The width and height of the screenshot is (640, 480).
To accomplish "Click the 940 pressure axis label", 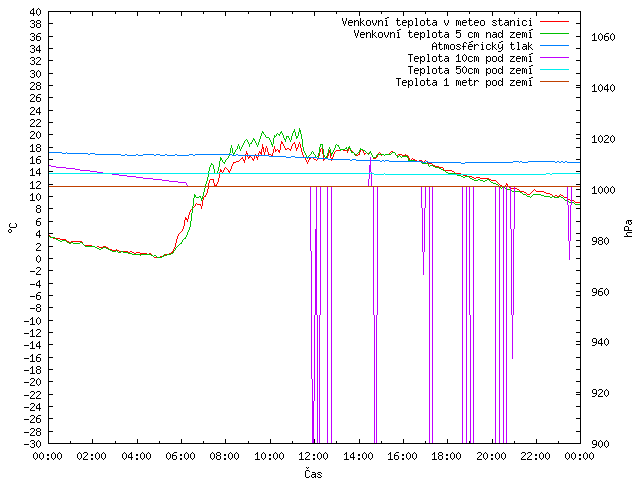I will point(600,342).
